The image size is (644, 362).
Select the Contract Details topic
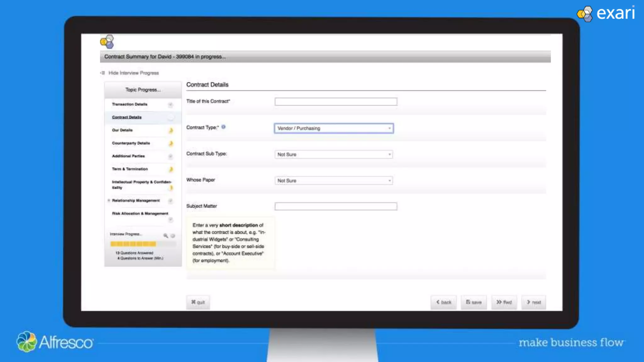click(127, 117)
